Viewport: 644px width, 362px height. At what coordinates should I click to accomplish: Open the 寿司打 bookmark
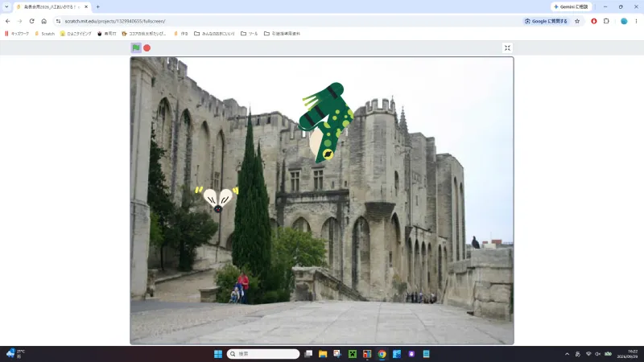pyautogui.click(x=107, y=34)
